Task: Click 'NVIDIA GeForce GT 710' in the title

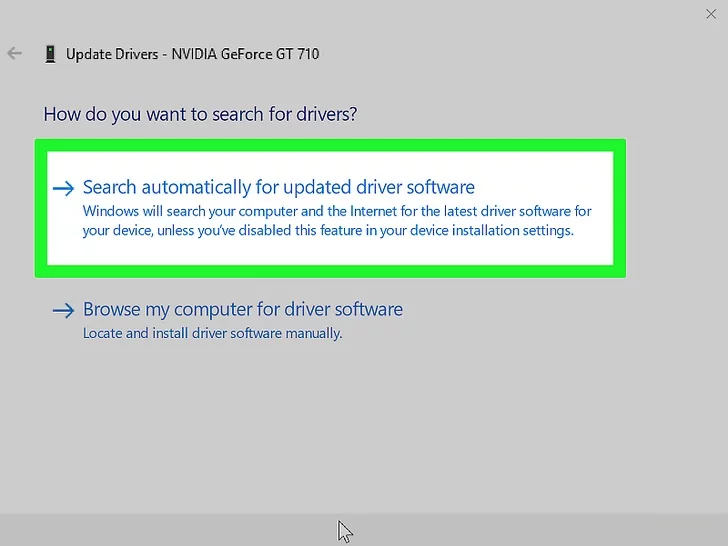Action: coord(244,54)
